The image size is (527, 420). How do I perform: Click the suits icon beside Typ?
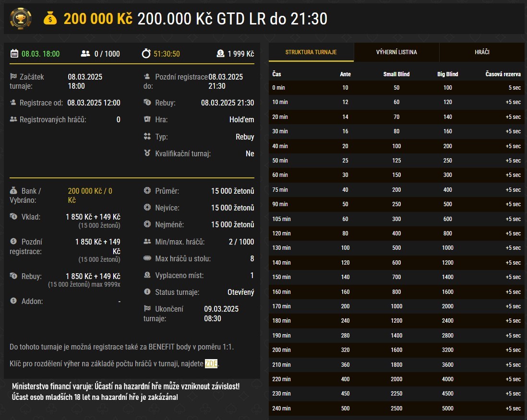(x=147, y=136)
